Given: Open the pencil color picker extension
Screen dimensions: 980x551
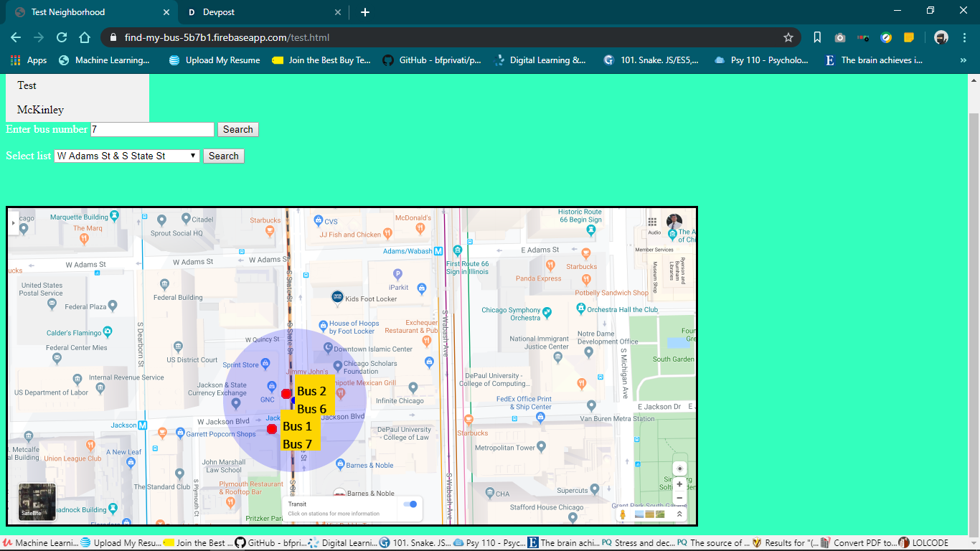Looking at the screenshot, I should [x=887, y=37].
